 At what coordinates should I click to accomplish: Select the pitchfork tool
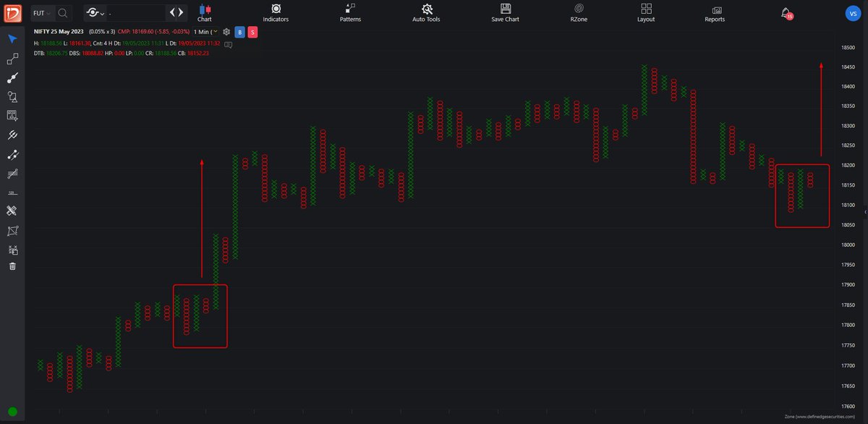[x=12, y=135]
